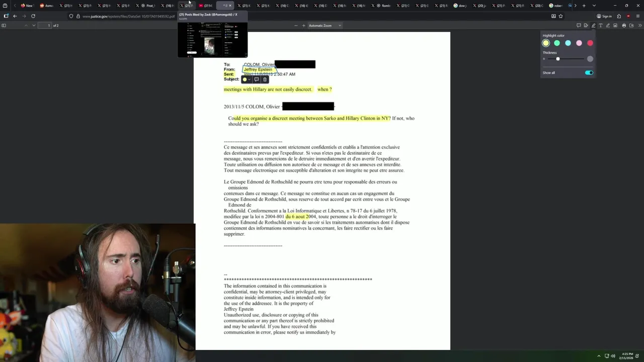The height and width of the screenshot is (362, 644).
Task: Choose the cyan highlight color
Action: point(568,43)
